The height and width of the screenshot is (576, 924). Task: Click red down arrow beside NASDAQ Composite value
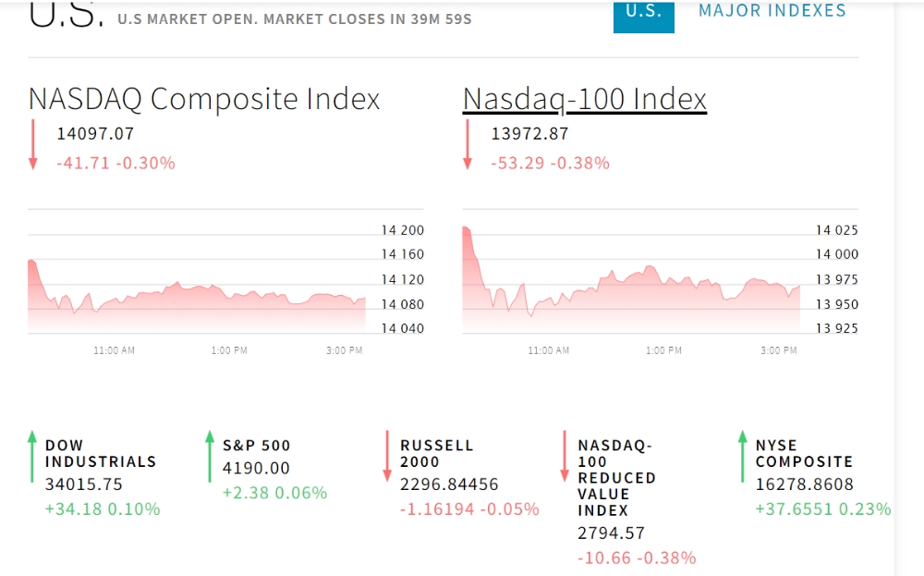point(33,144)
